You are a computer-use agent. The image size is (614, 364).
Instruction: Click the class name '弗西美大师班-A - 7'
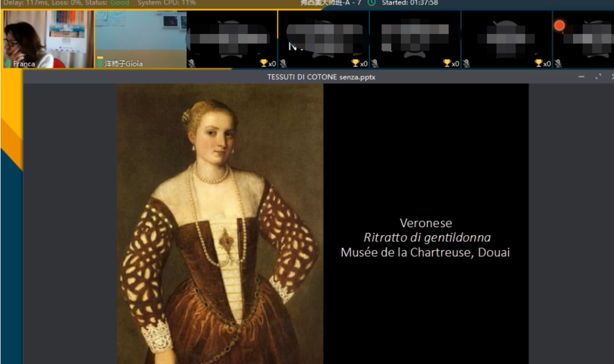click(331, 3)
